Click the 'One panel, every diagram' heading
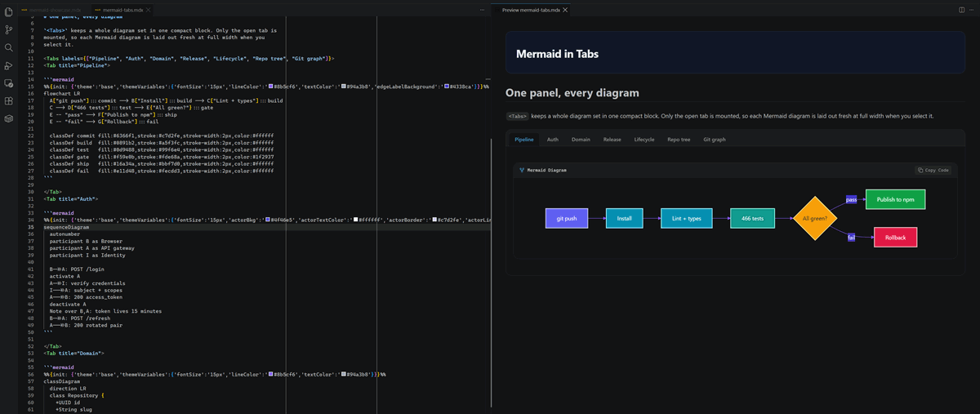Viewport: 980px width, 414px height. tap(572, 93)
